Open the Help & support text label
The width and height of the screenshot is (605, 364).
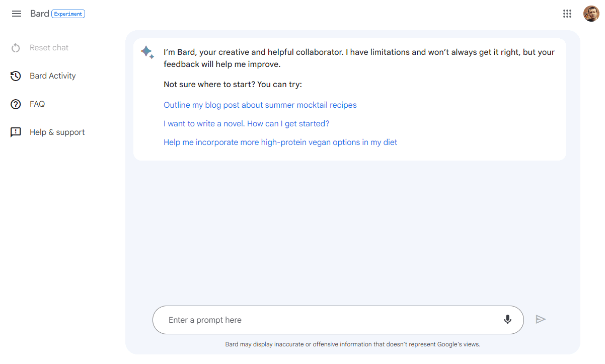pos(57,132)
